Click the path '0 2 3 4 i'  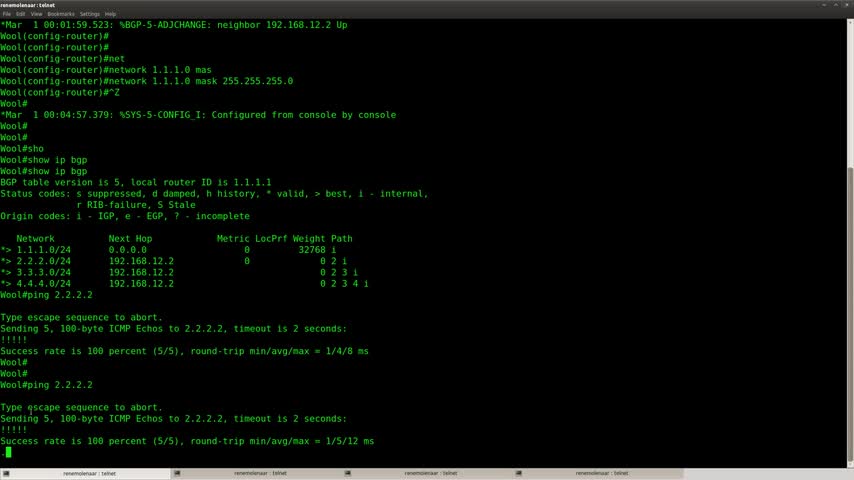(x=344, y=284)
